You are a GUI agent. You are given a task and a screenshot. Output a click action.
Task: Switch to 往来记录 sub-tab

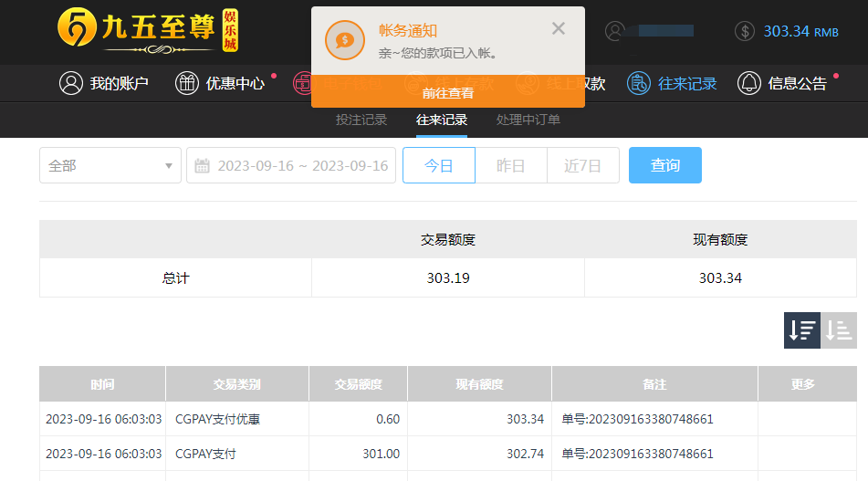point(441,120)
